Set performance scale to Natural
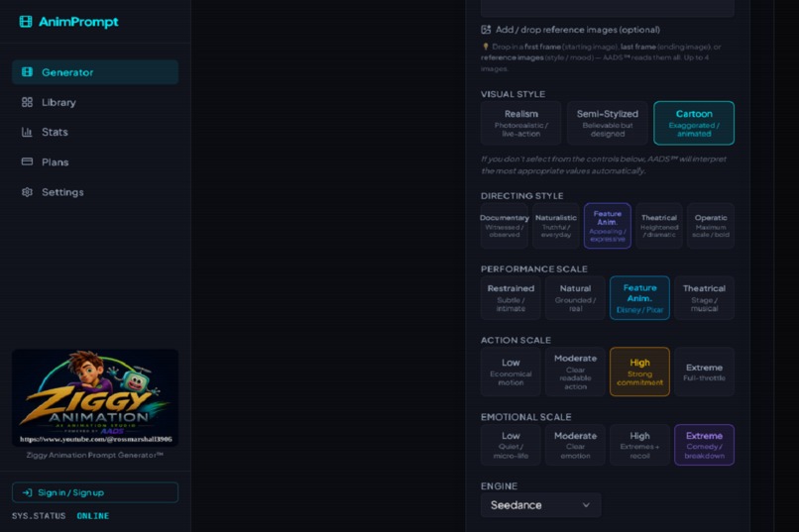Image resolution: width=799 pixels, height=532 pixels. (575, 298)
